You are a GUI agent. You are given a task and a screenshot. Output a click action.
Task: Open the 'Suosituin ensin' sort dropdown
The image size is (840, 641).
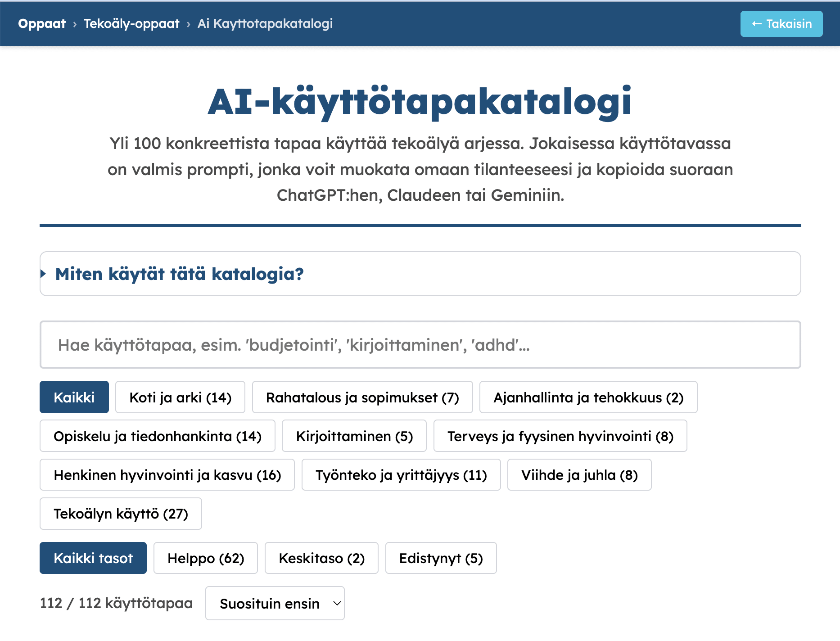pos(275,603)
